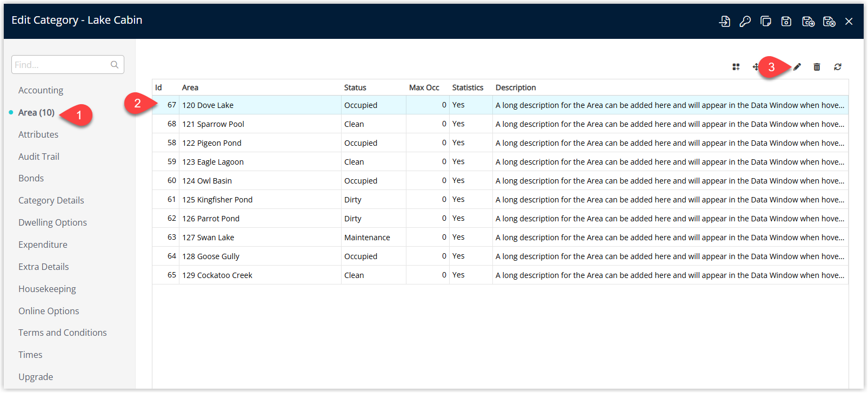This screenshot has height=393, width=868.
Task: Open the Attributes section
Action: tap(38, 134)
